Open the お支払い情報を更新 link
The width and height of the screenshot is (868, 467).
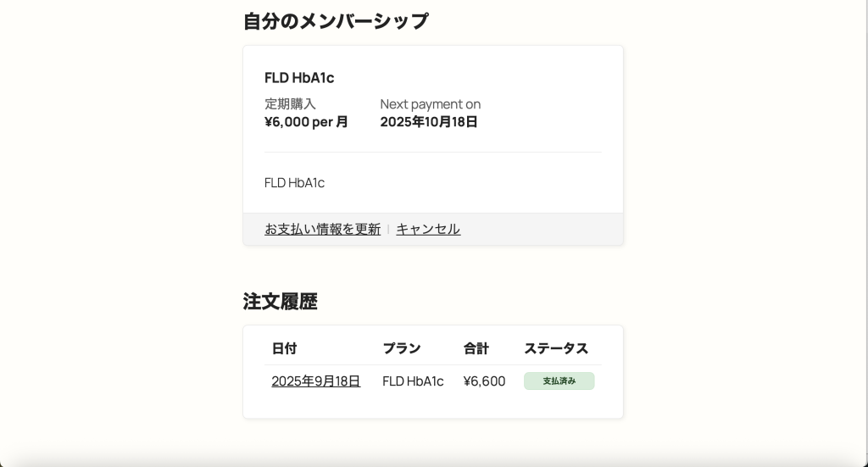pyautogui.click(x=322, y=229)
